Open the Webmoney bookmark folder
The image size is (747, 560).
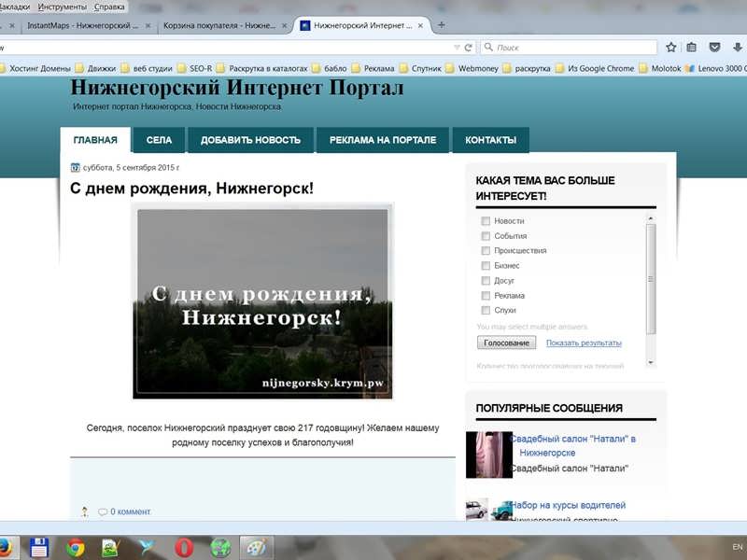coord(472,68)
